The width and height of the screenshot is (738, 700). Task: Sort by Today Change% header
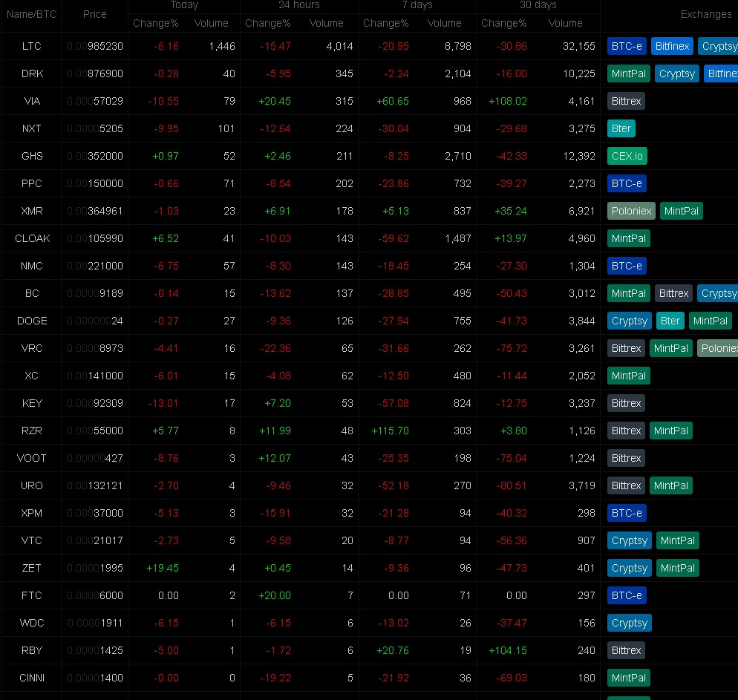click(155, 23)
